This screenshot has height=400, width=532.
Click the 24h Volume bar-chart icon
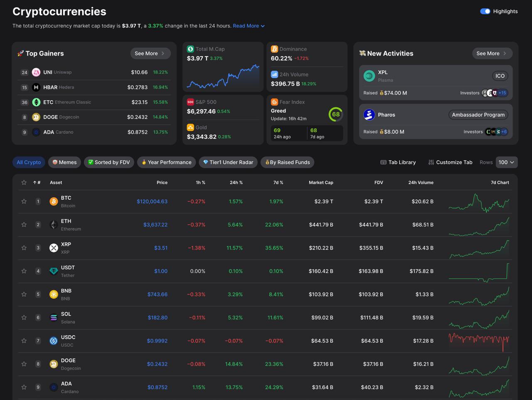click(274, 74)
